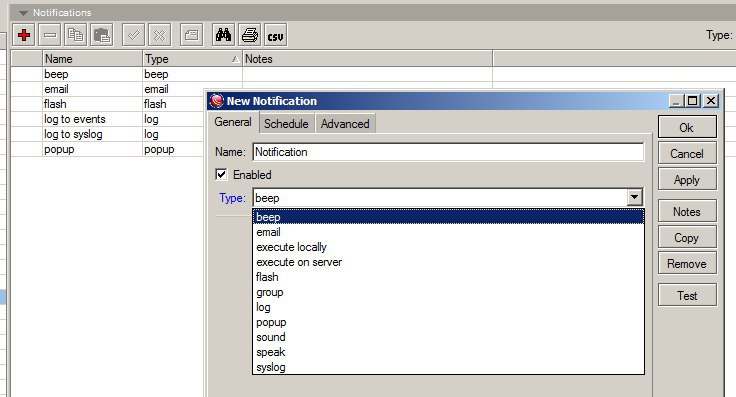
Task: Select the popup row in notifications table
Action: pos(108,149)
